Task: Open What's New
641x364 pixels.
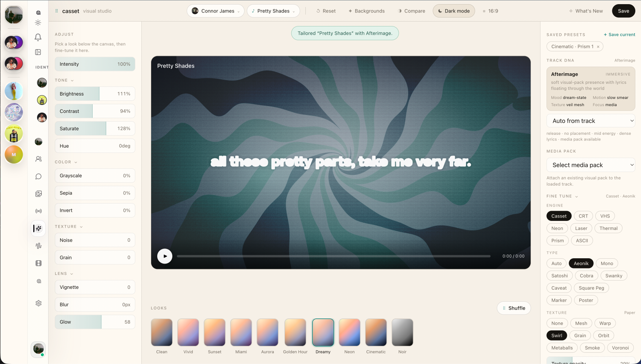Action: tap(586, 11)
